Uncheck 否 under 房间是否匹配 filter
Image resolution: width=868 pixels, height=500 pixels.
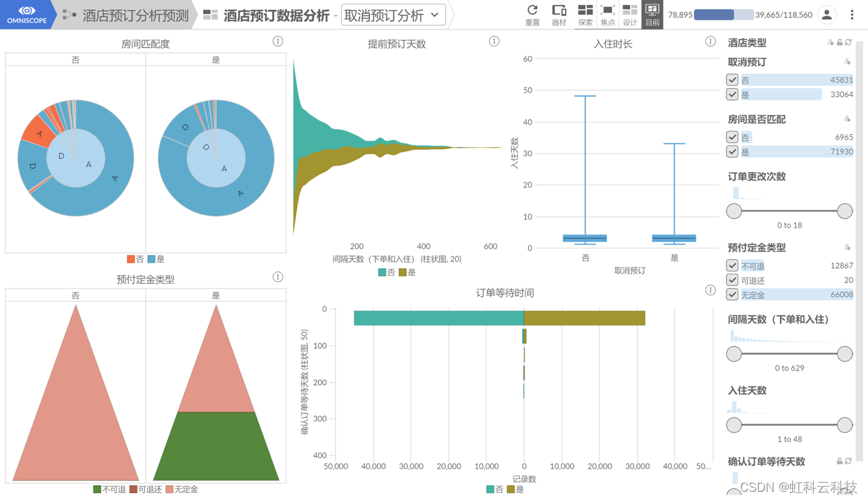pyautogui.click(x=732, y=137)
